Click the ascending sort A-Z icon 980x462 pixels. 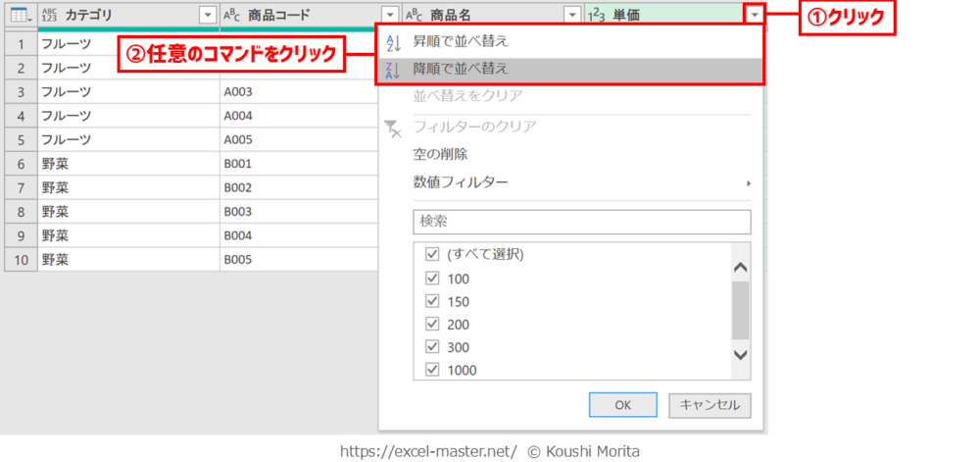[394, 41]
